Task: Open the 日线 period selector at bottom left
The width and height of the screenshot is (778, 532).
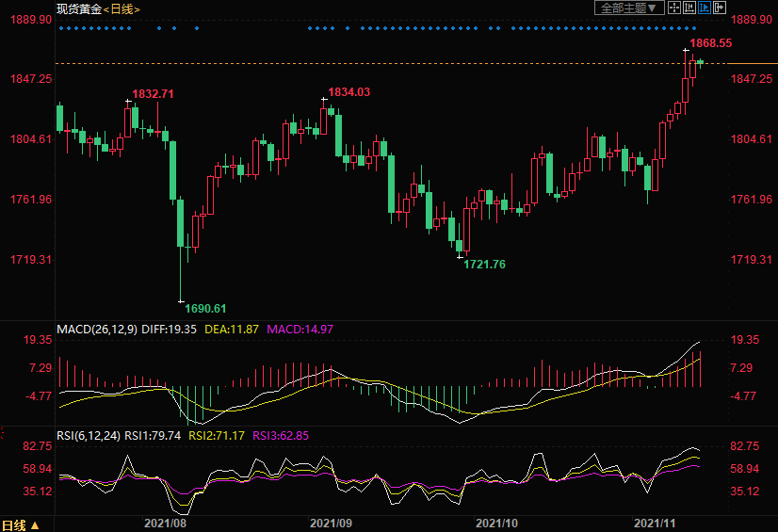Action: [20, 524]
